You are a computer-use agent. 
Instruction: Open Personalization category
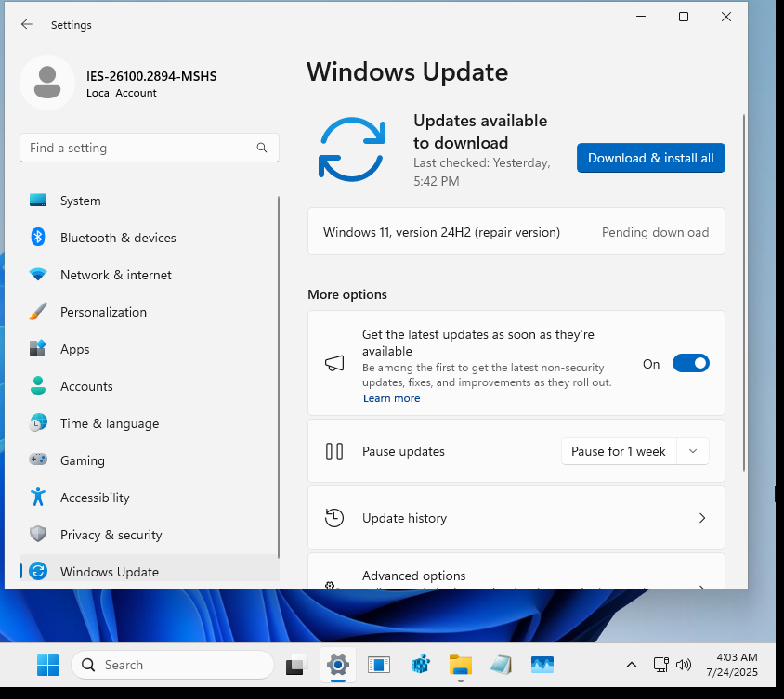(149, 312)
